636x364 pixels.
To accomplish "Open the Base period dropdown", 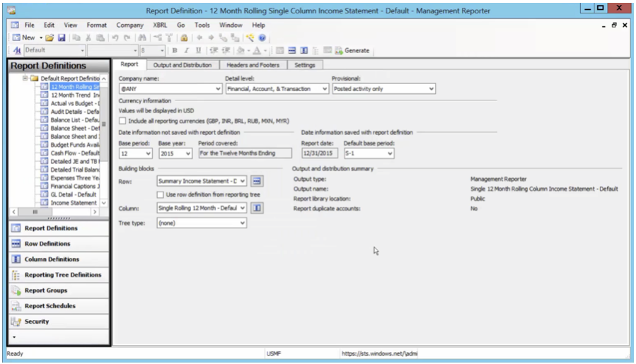I will (148, 153).
